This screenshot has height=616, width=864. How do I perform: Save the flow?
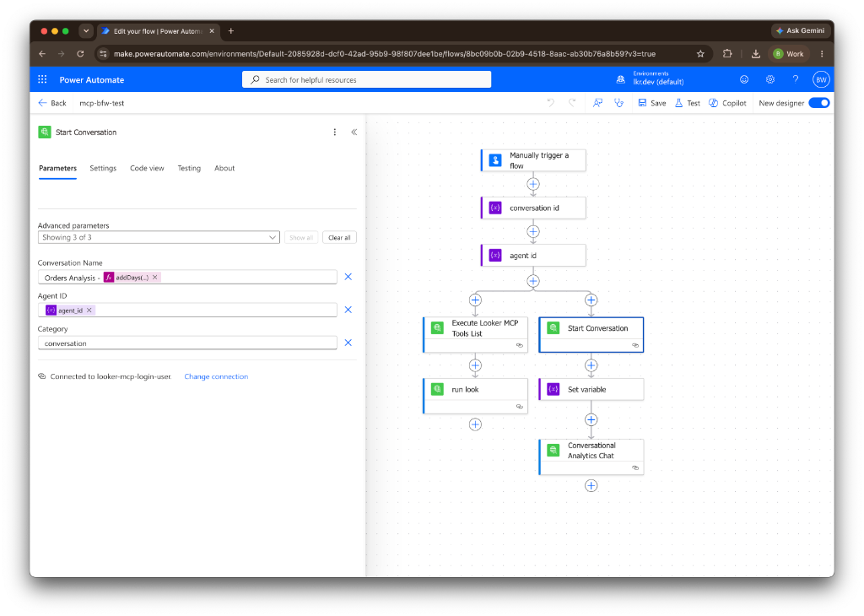[652, 103]
